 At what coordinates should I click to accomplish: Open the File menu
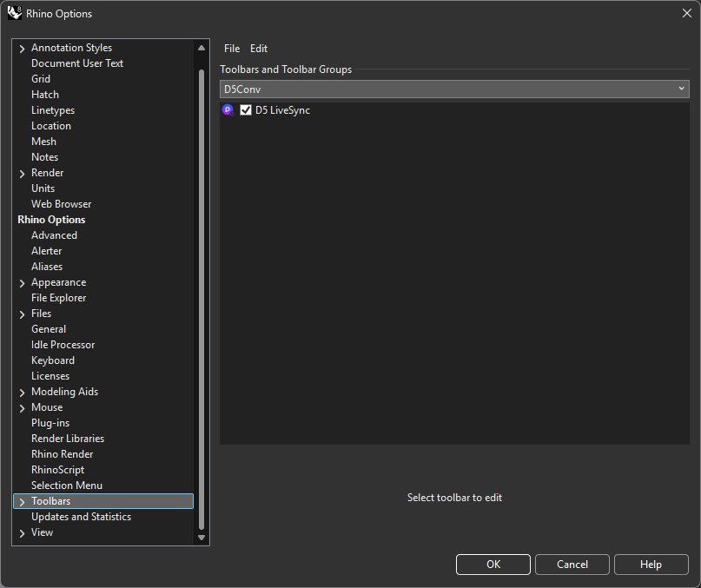pos(232,49)
